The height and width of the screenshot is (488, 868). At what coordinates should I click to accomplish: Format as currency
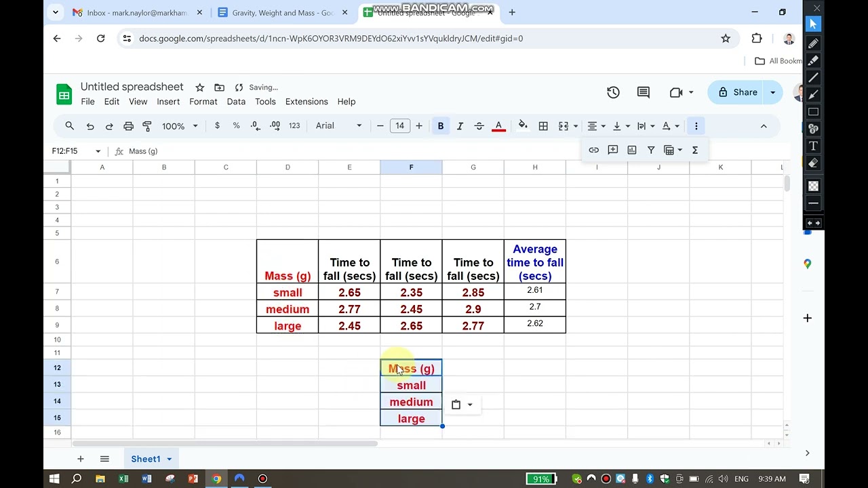217,126
